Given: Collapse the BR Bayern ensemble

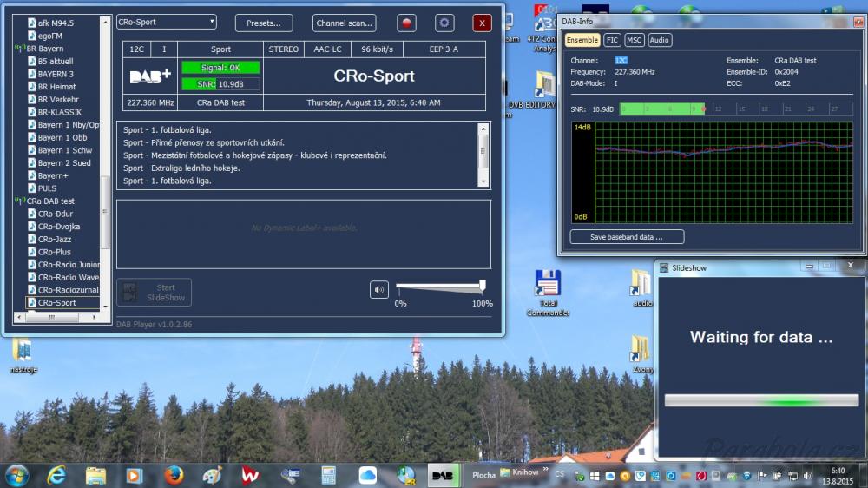Looking at the screenshot, I should click(44, 48).
